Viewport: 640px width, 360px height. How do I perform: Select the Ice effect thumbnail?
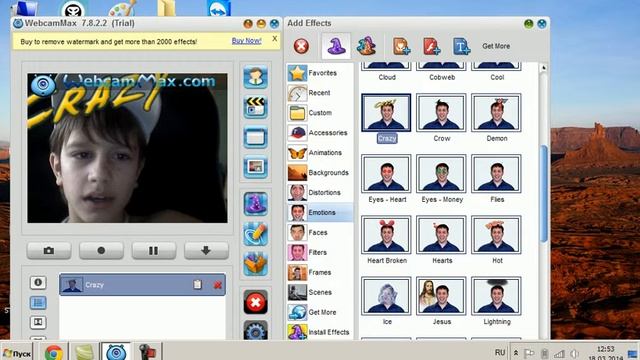(386, 296)
